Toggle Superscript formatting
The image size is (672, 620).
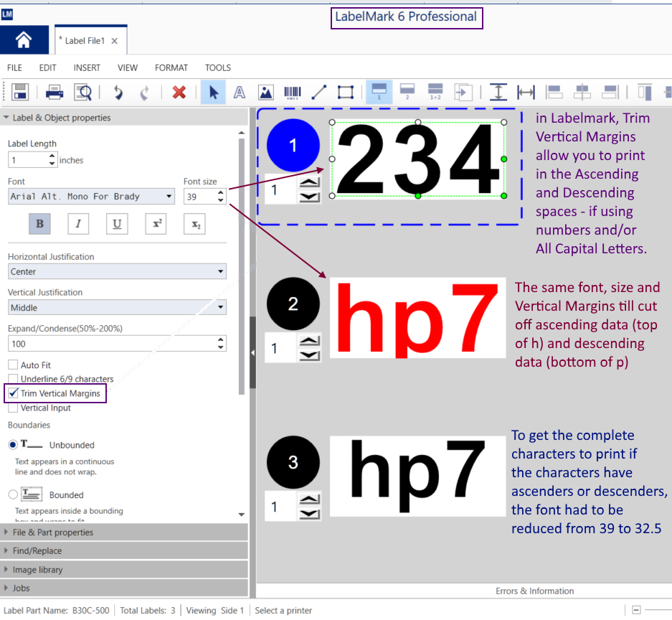[x=156, y=224]
